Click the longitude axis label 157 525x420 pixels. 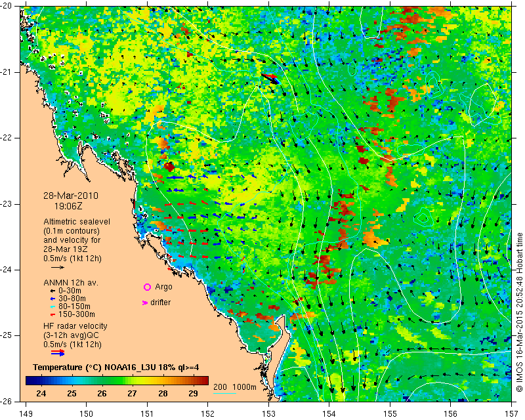[512, 414]
